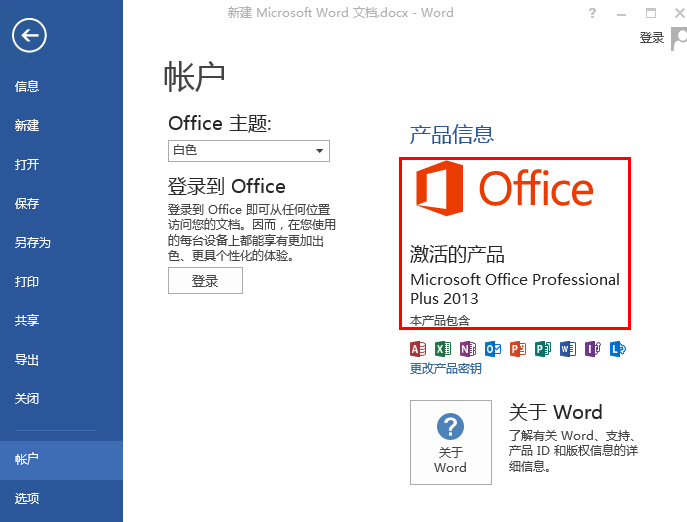Viewport: 687px width, 522px height.
Task: Click the document title in the title bar
Action: tap(340, 13)
